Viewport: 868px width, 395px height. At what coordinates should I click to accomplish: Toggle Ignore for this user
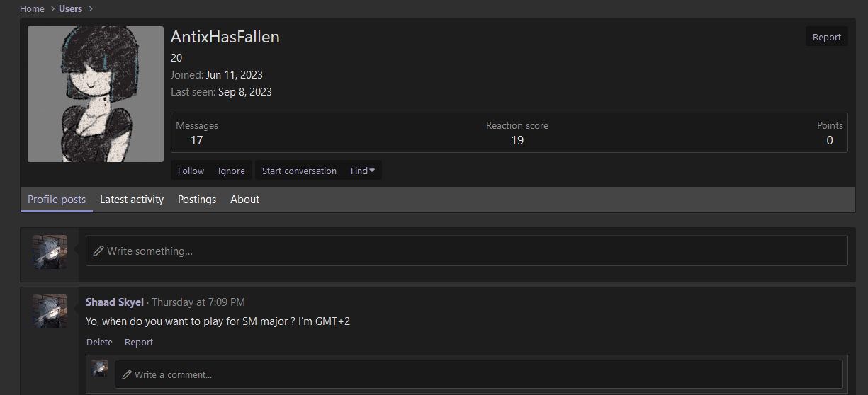232,171
